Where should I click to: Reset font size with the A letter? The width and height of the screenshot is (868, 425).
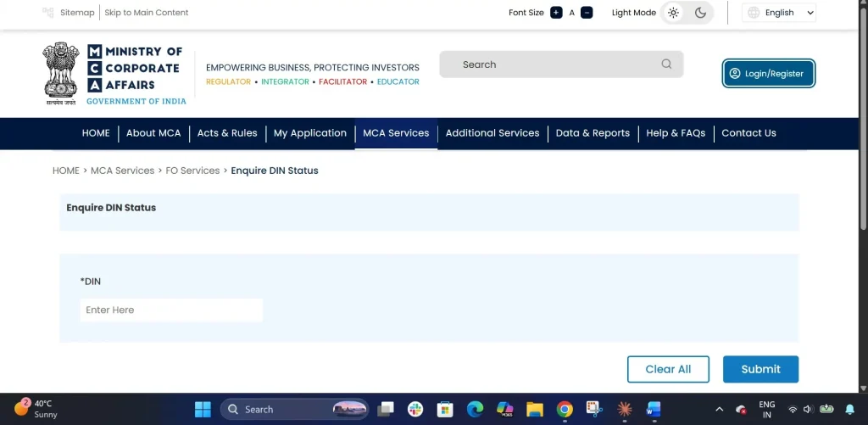point(572,13)
